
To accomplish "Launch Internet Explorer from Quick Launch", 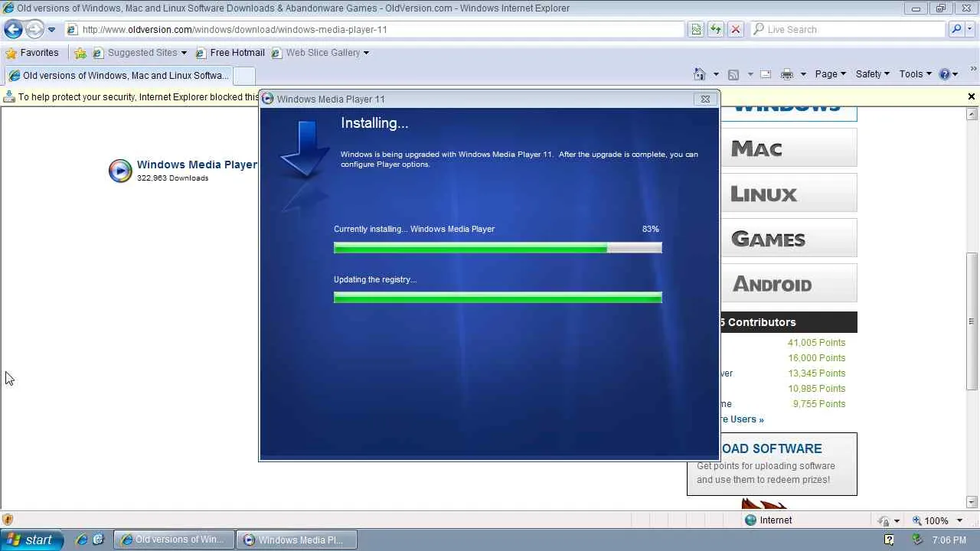I will coord(81,540).
